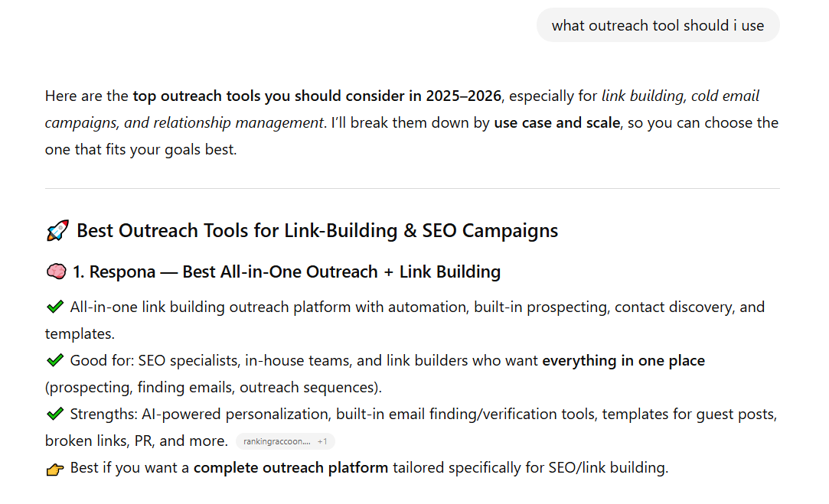The image size is (829, 504).
Task: Click the checkmark before 'All-in-one link building'
Action: [x=54, y=307]
